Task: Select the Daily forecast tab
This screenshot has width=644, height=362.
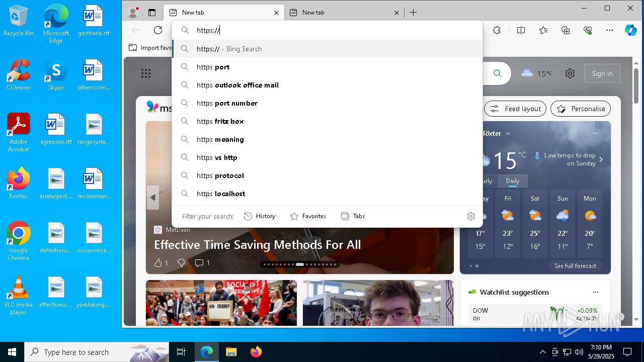Action: coord(513,181)
